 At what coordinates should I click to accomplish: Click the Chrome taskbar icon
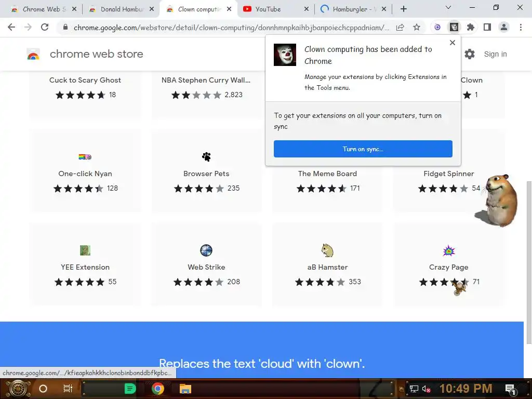(x=158, y=389)
